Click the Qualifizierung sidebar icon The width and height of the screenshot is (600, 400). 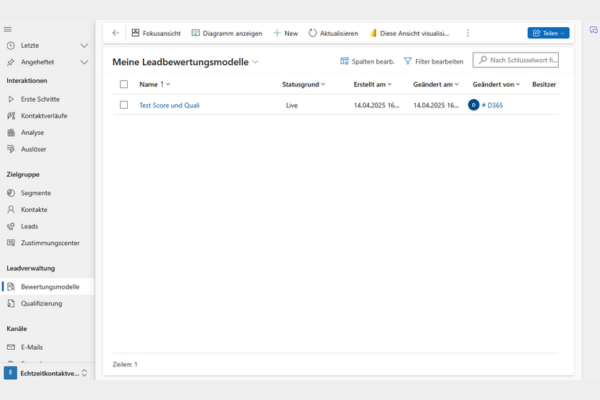(x=11, y=303)
